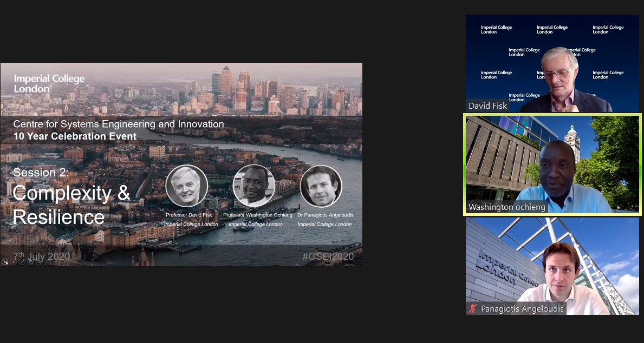
Task: Select Washington Ochieng's highlighted video tile
Action: 552,164
